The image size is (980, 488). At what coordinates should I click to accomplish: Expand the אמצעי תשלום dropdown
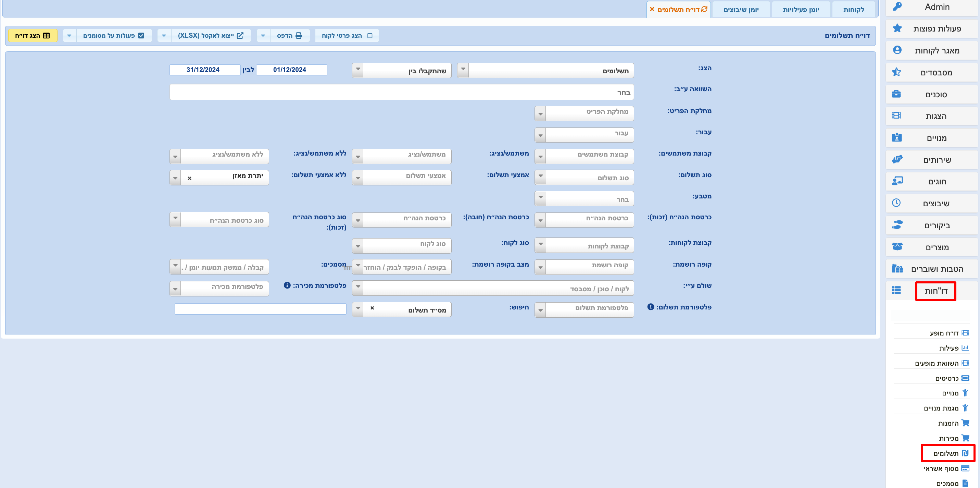(357, 178)
